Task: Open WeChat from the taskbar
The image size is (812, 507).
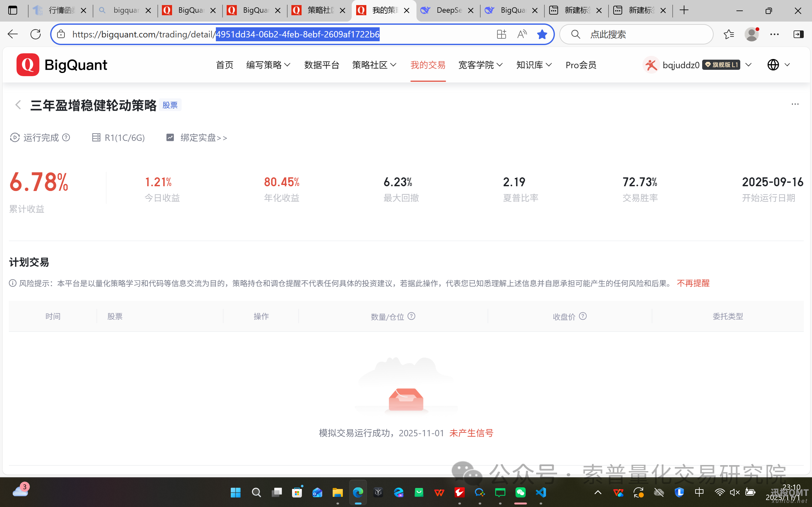Action: (x=520, y=492)
